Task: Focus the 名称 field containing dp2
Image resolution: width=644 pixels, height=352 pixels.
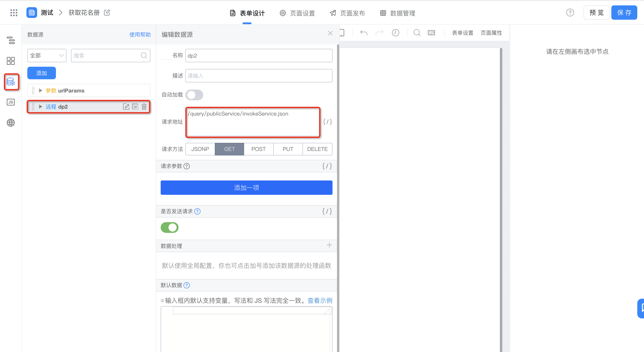Action: coord(259,56)
